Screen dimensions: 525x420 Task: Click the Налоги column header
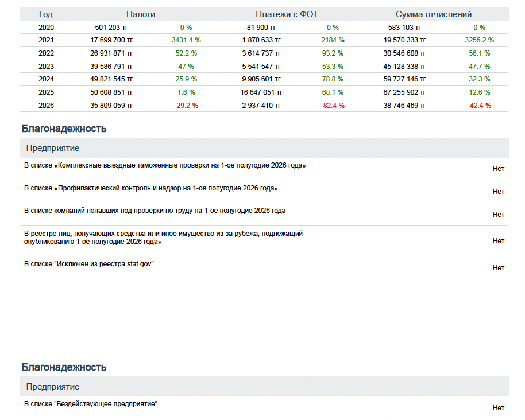tap(141, 14)
